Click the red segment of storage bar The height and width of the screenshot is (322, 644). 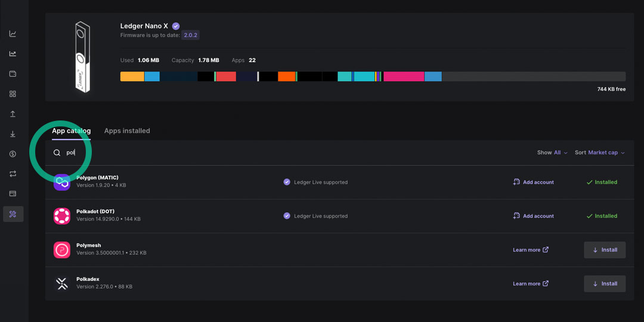tap(226, 76)
